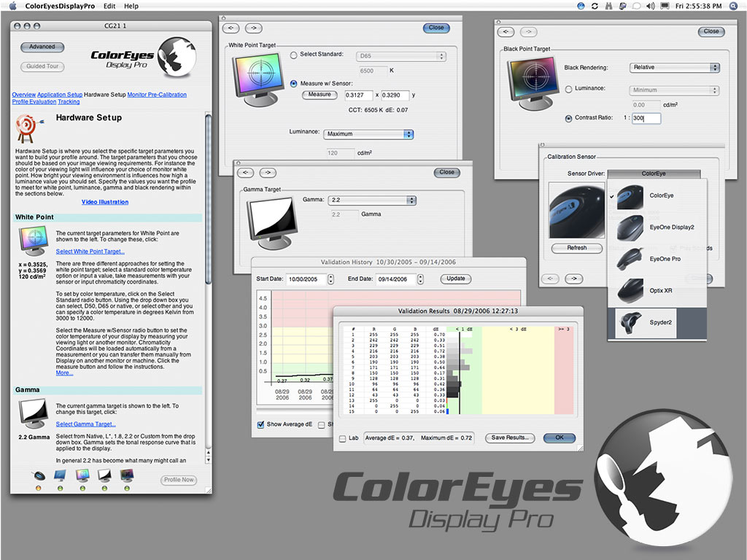The height and width of the screenshot is (560, 747).
Task: Open the Luminance Minimum dropdown
Action: [674, 90]
